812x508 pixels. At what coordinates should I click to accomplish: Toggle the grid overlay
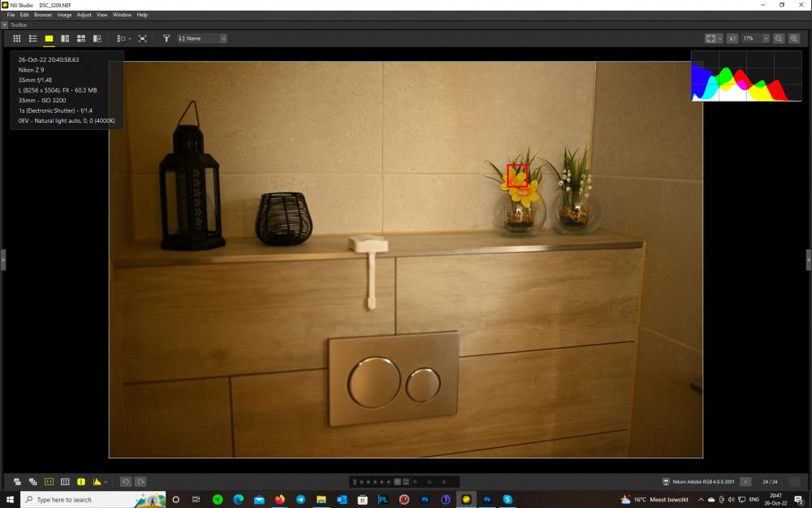tap(65, 481)
